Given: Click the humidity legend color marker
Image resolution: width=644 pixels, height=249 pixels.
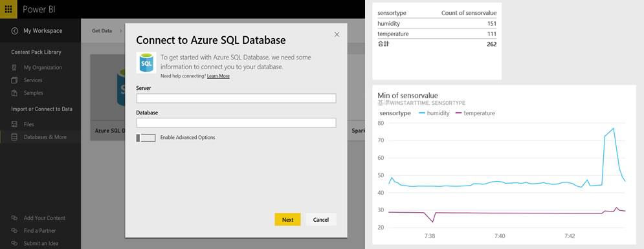Looking at the screenshot, I should (421, 113).
